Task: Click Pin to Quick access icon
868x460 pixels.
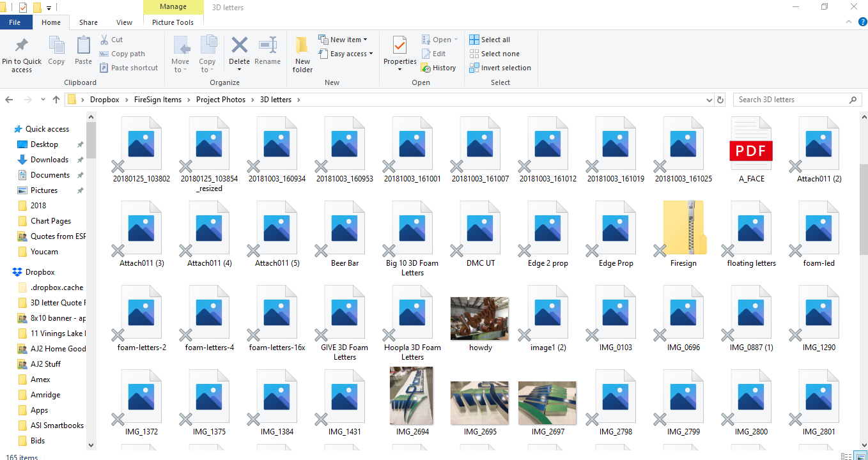Action: coord(22,45)
